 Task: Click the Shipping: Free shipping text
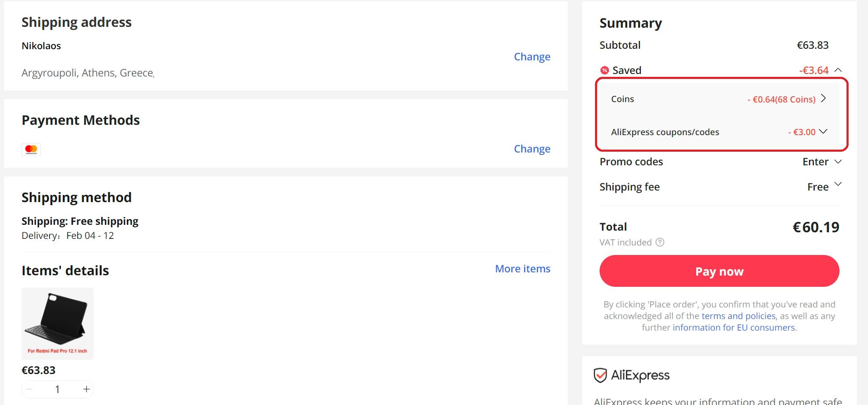point(80,222)
